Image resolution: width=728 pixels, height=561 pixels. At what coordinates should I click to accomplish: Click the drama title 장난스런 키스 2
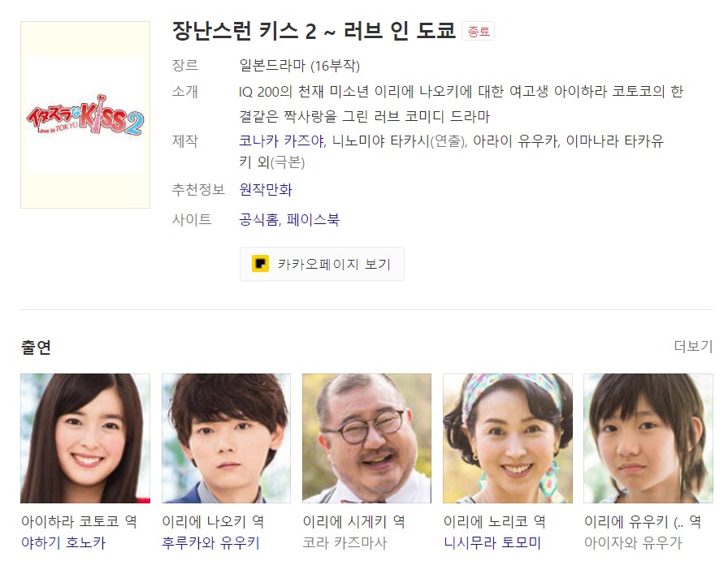pos(314,31)
